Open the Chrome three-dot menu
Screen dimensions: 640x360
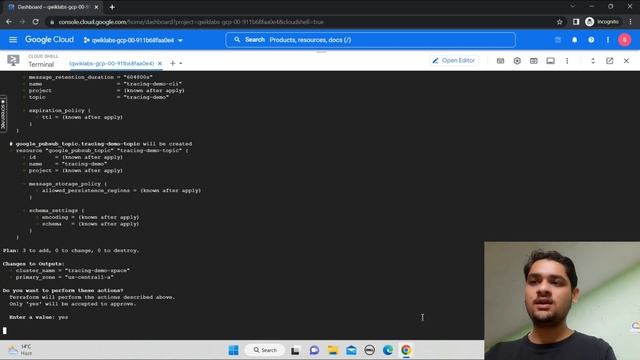(631, 22)
